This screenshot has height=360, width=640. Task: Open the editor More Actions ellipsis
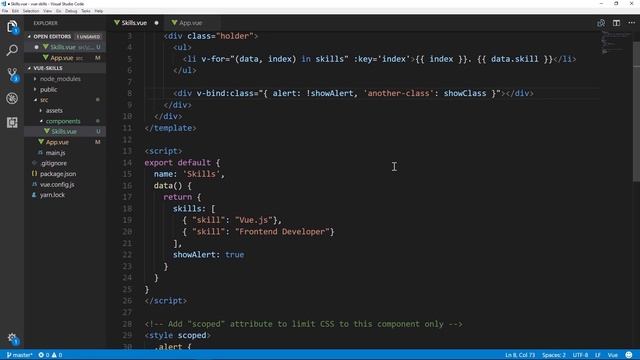[x=631, y=23]
